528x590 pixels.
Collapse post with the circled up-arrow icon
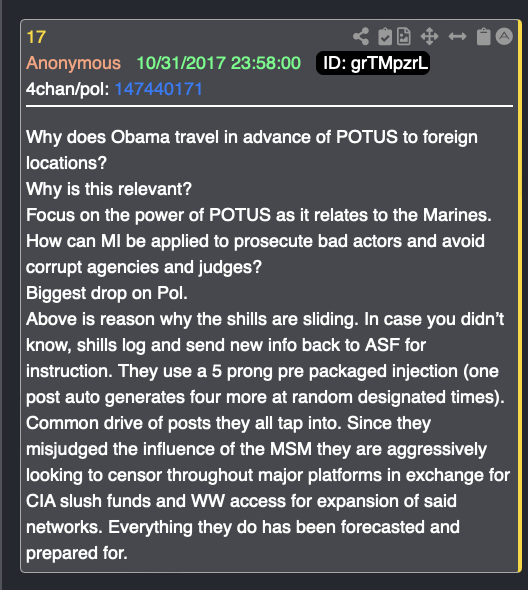[x=504, y=36]
